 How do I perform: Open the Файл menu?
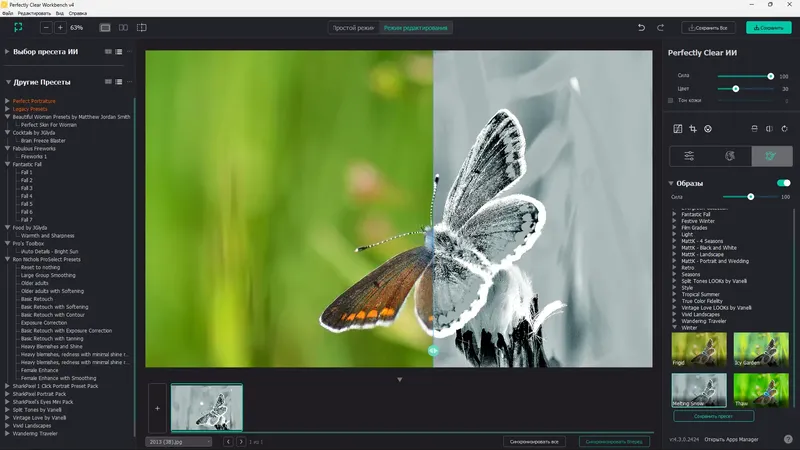pos(8,13)
